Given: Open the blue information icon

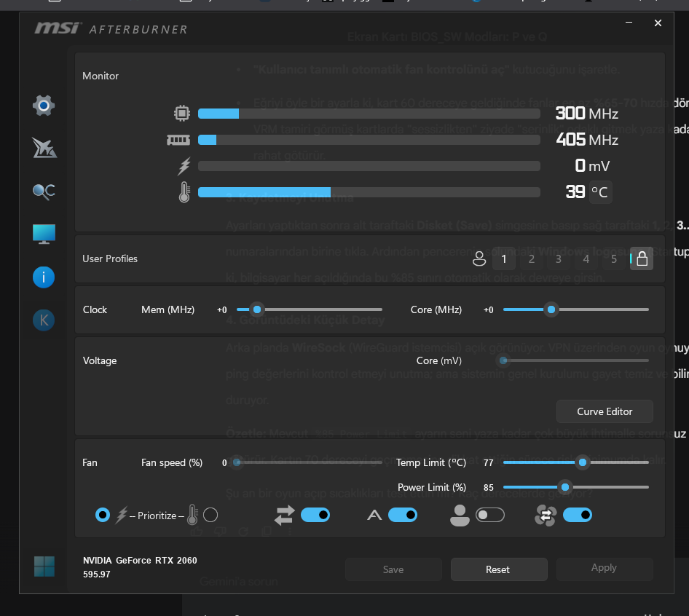Looking at the screenshot, I should pyautogui.click(x=44, y=277).
